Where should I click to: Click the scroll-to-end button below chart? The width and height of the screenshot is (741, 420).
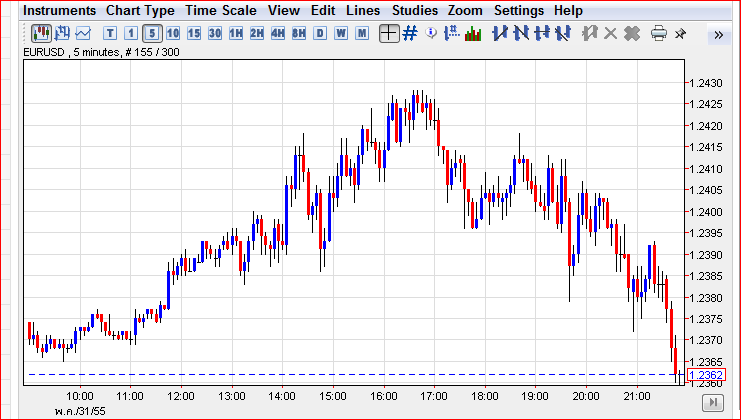(714, 403)
